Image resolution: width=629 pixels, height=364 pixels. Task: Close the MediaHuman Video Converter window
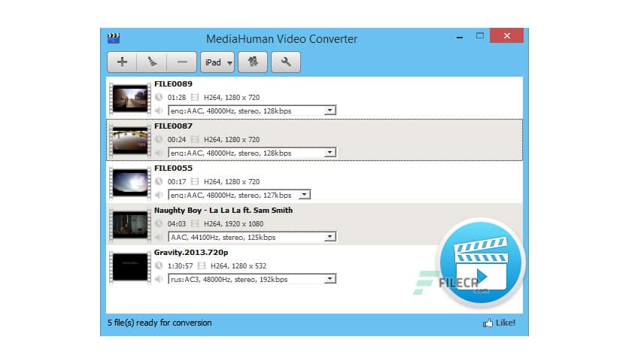[x=506, y=35]
